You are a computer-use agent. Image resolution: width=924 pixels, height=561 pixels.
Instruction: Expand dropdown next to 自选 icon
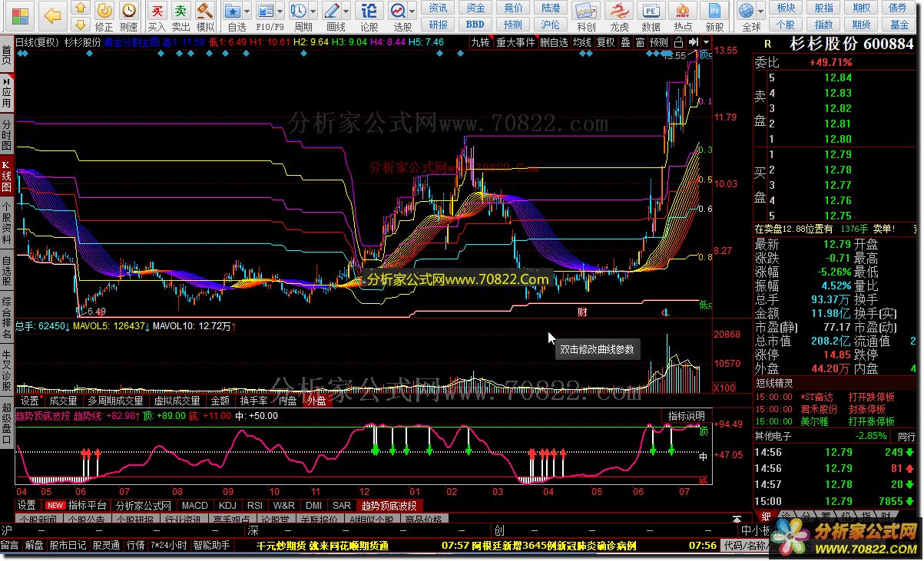click(x=248, y=11)
